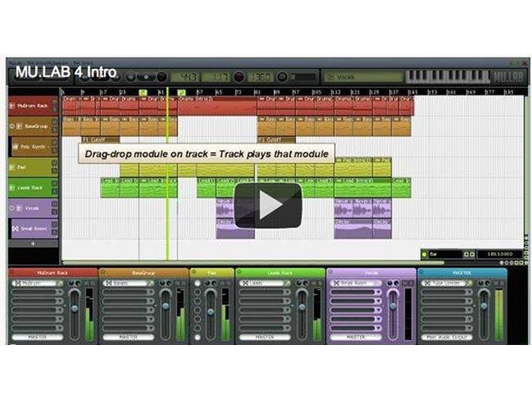Adjust the BassGroup volume fader
532x399 pixels.
click(165, 307)
